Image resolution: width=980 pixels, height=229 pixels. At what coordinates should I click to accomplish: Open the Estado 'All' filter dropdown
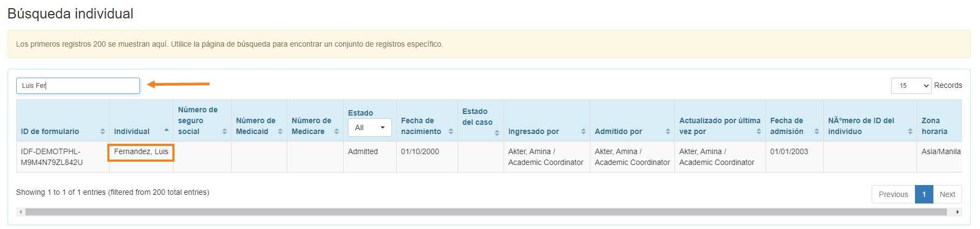click(370, 128)
